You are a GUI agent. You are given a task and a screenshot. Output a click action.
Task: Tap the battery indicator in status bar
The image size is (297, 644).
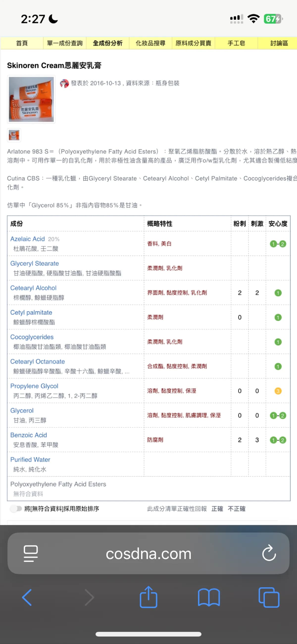pos(273,19)
